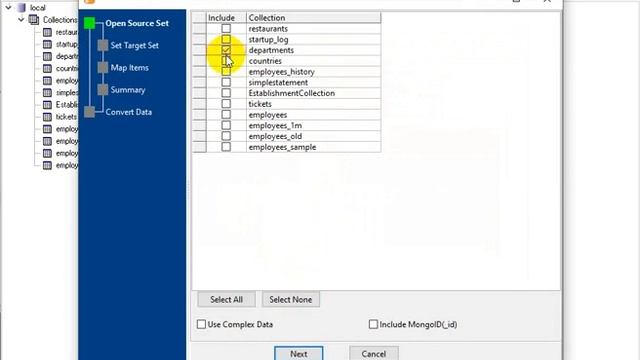Select local in the background tree
This screenshot has width=640, height=360.
coord(38,7)
